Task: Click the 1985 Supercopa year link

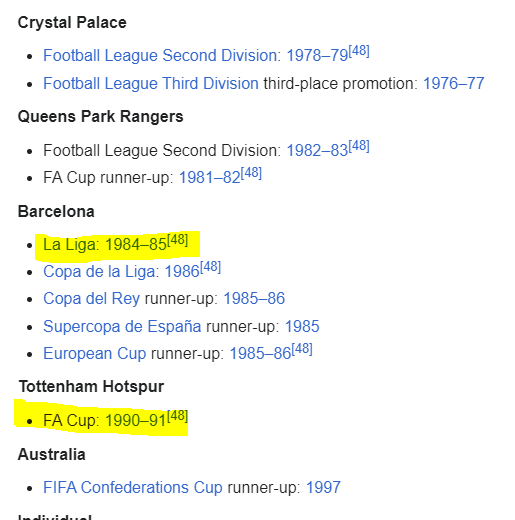Action: coord(302,327)
